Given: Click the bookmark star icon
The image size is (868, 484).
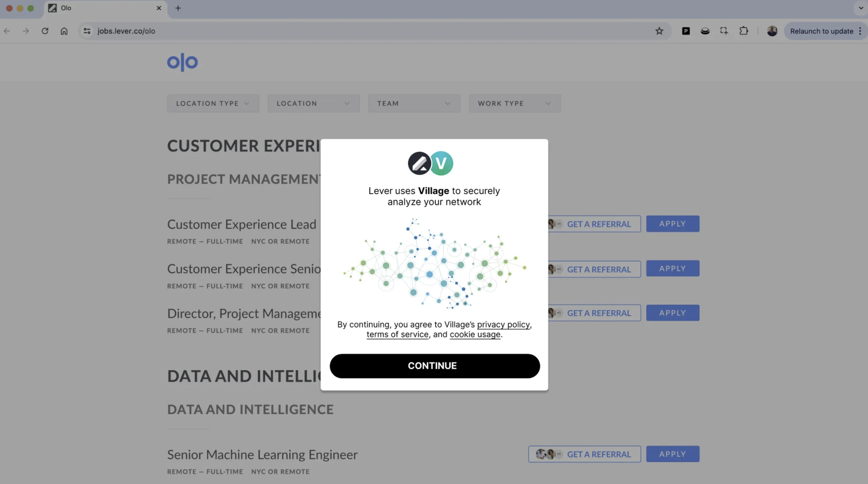Looking at the screenshot, I should pos(659,31).
